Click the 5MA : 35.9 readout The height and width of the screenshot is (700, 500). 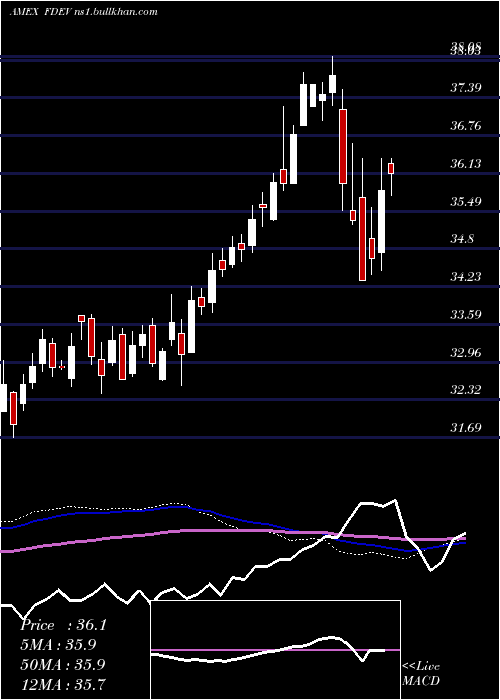click(58, 645)
